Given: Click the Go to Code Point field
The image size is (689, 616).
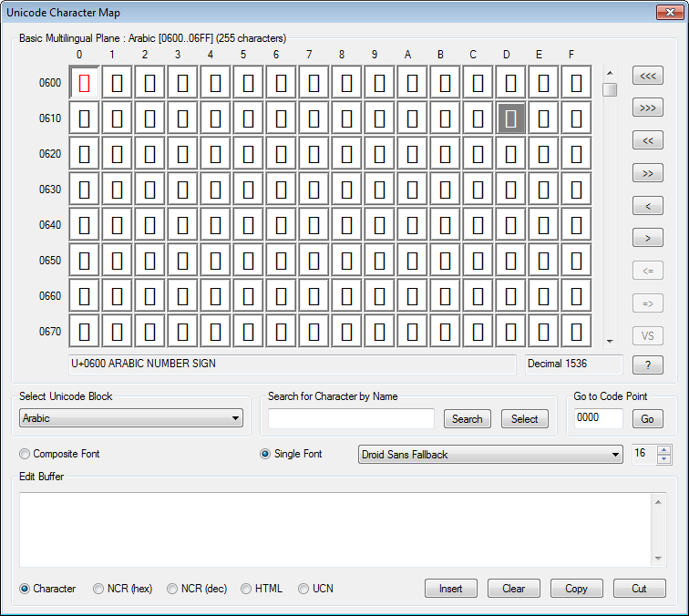Looking at the screenshot, I should click(599, 418).
